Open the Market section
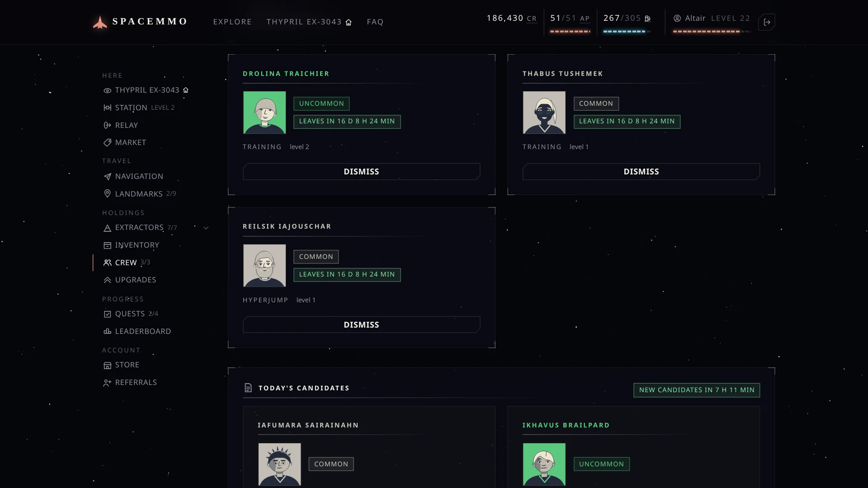 125,142
